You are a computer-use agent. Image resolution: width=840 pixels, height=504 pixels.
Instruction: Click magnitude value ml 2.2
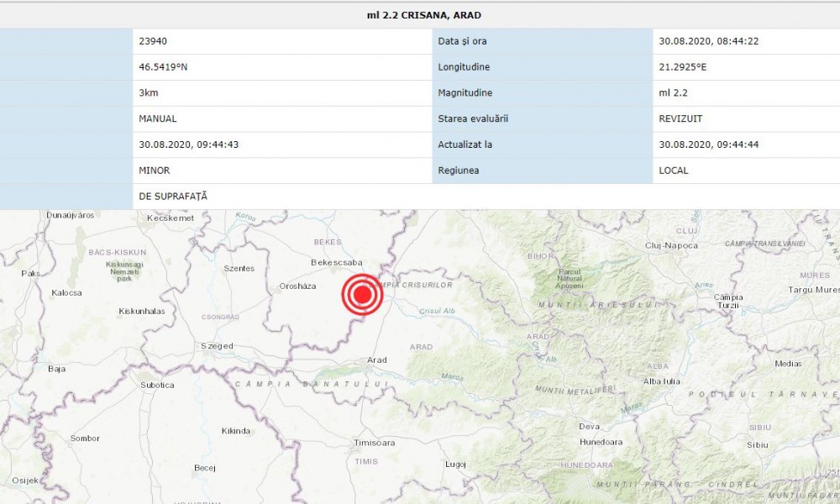pyautogui.click(x=674, y=92)
